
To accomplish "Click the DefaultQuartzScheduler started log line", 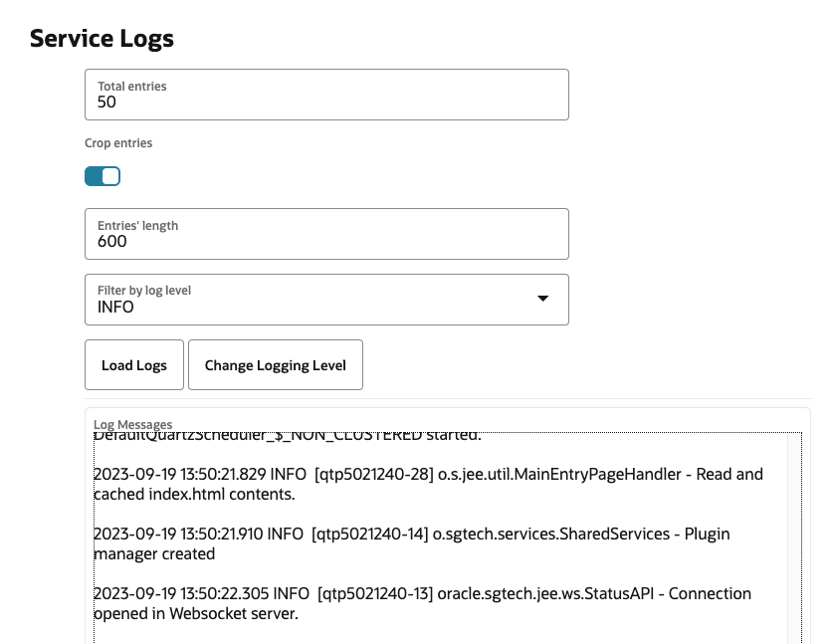I will click(287, 436).
